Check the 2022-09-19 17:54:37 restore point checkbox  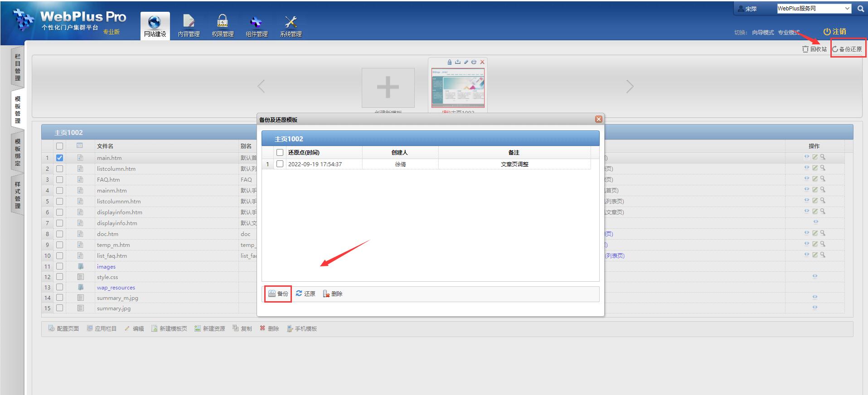(x=280, y=164)
